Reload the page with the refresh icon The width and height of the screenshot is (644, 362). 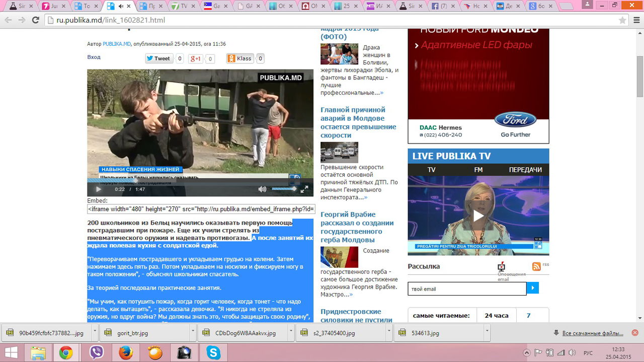tap(35, 20)
